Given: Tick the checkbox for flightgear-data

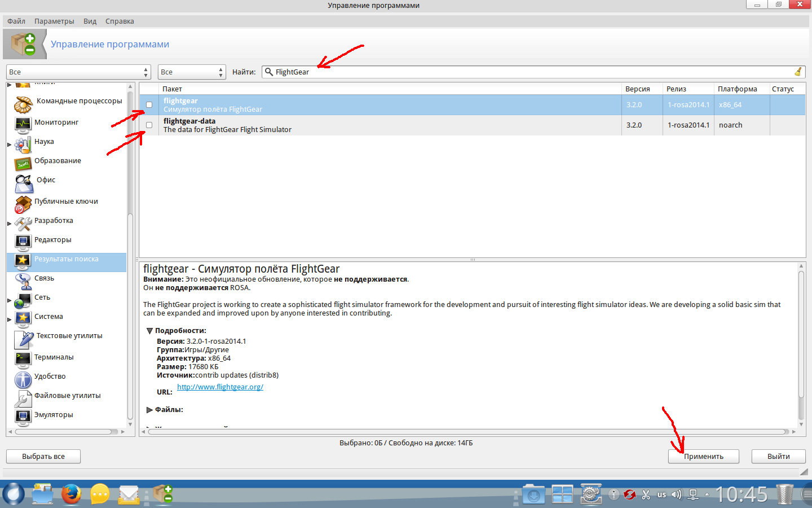Looking at the screenshot, I should point(149,125).
